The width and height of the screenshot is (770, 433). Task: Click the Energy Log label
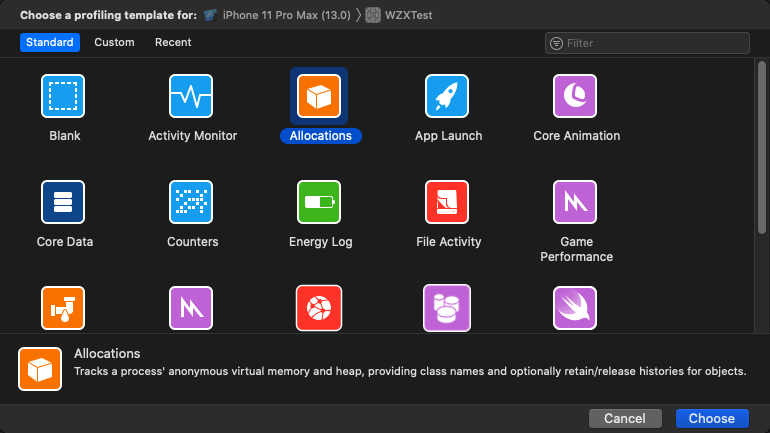[x=321, y=242]
